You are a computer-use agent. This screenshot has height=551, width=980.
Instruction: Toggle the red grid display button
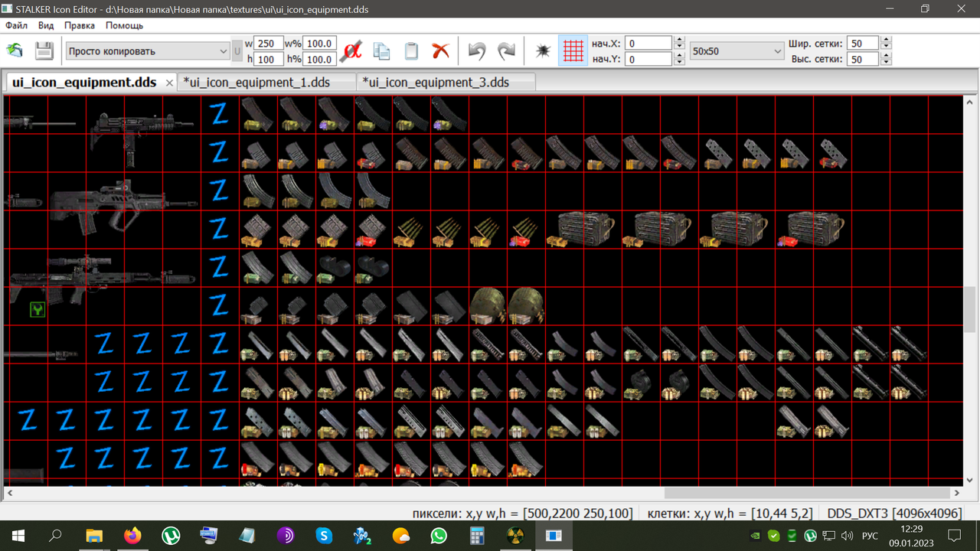tap(573, 51)
